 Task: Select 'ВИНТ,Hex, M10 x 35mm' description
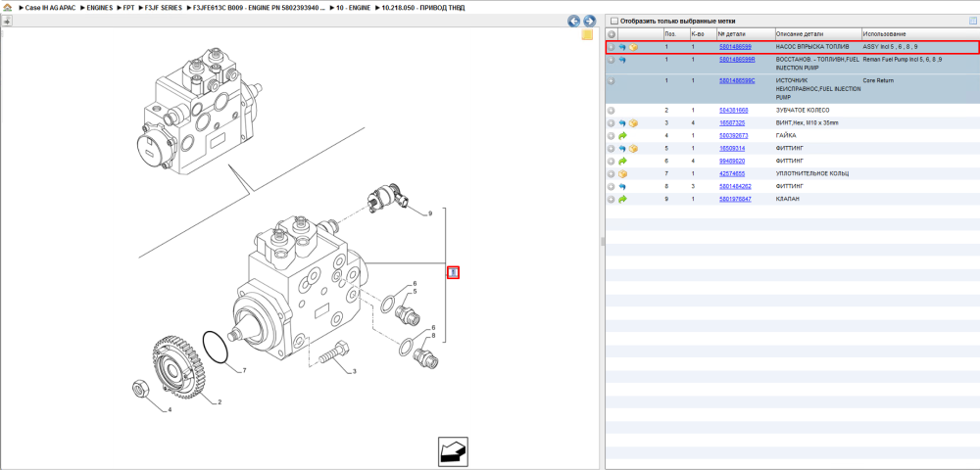click(805, 123)
